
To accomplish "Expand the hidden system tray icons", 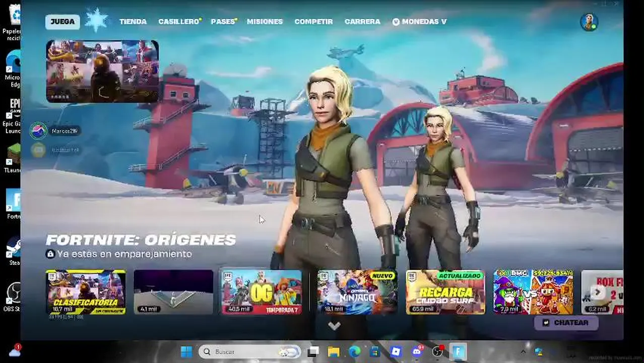I will click(523, 351).
